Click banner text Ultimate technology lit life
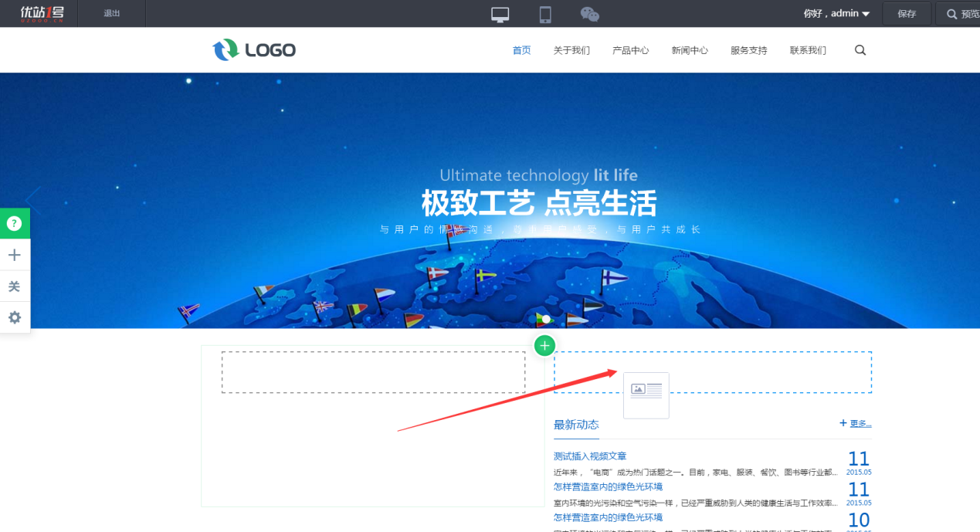 pos(539,175)
